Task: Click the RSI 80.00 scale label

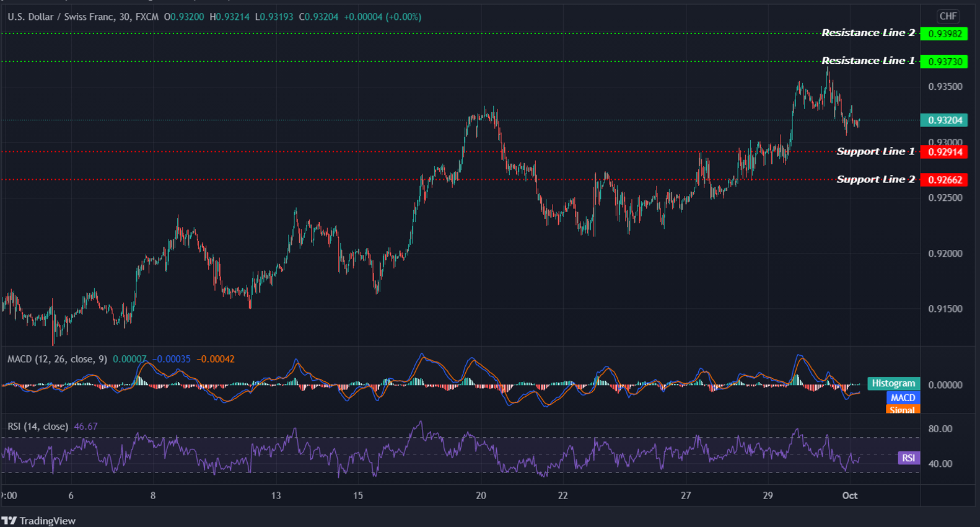Action: click(x=940, y=429)
